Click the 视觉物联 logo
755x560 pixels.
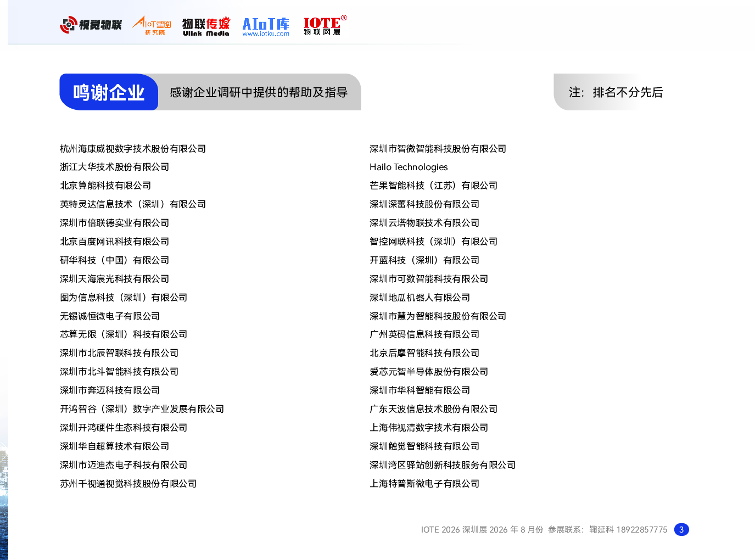[91, 25]
